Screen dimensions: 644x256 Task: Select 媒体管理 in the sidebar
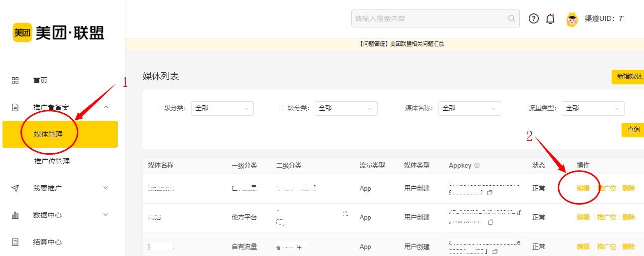pyautogui.click(x=60, y=134)
